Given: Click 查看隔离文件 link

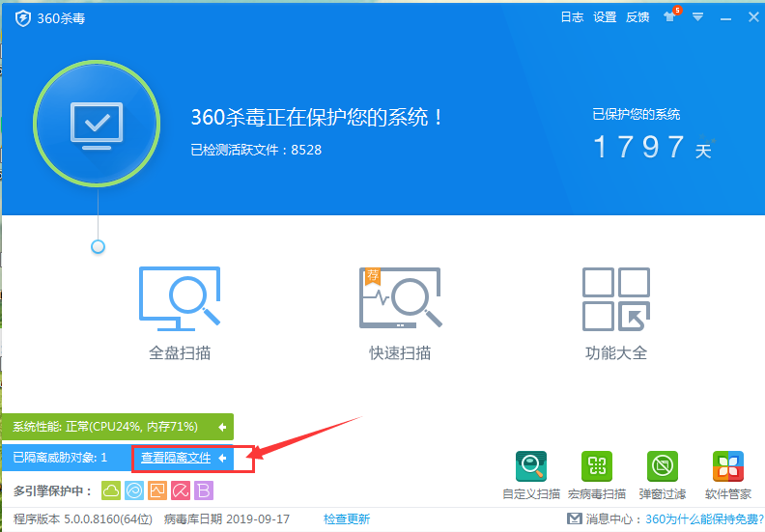Looking at the screenshot, I should [176, 458].
